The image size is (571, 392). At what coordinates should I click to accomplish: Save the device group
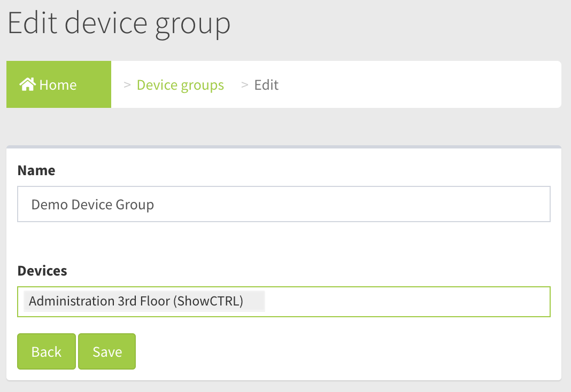107,351
